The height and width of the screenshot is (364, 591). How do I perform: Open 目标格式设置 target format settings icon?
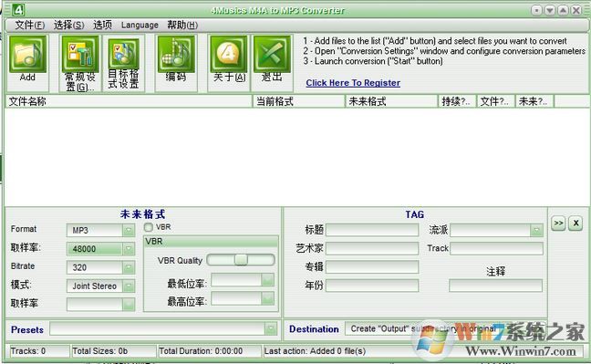pyautogui.click(x=124, y=55)
